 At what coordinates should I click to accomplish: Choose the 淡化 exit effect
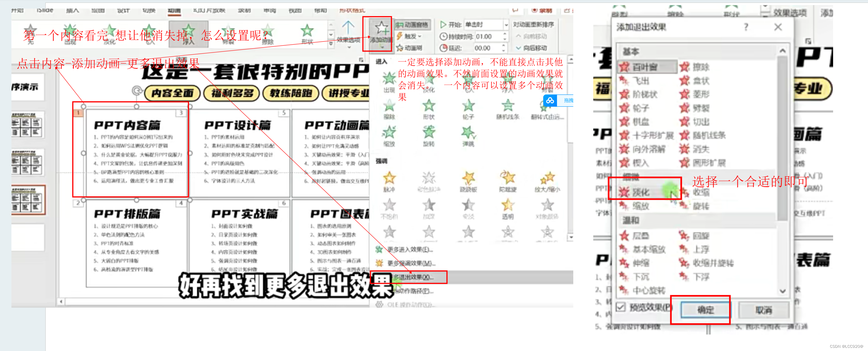tap(640, 193)
